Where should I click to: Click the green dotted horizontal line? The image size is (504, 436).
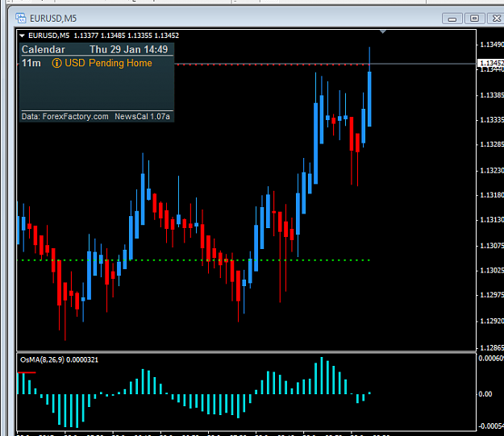pos(194,260)
